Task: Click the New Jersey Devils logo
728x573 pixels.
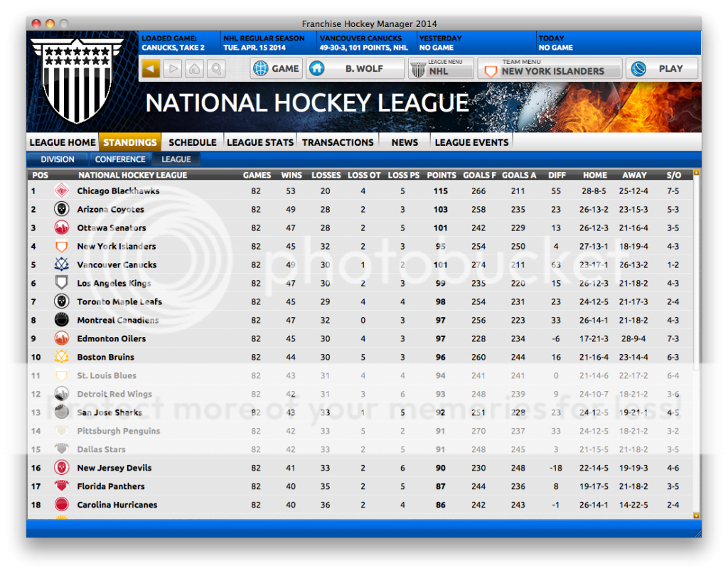Action: [x=61, y=468]
